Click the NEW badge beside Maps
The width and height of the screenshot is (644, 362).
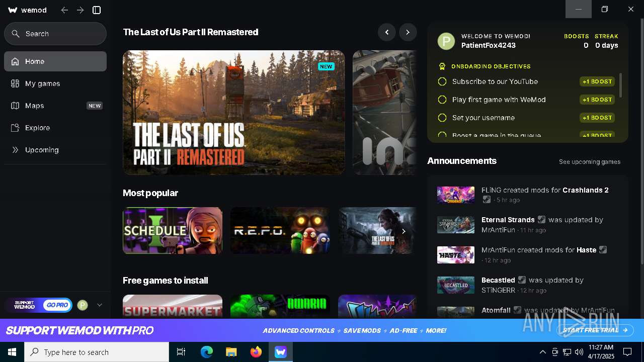coord(95,106)
